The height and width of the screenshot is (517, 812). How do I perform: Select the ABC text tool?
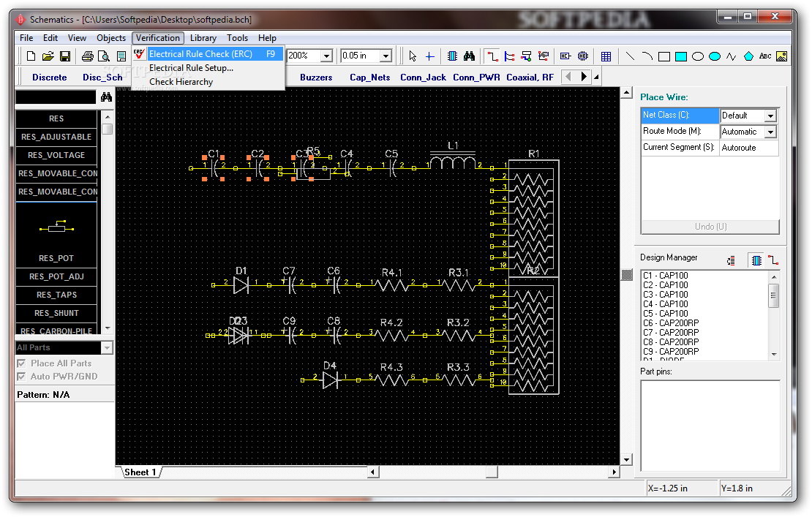765,56
